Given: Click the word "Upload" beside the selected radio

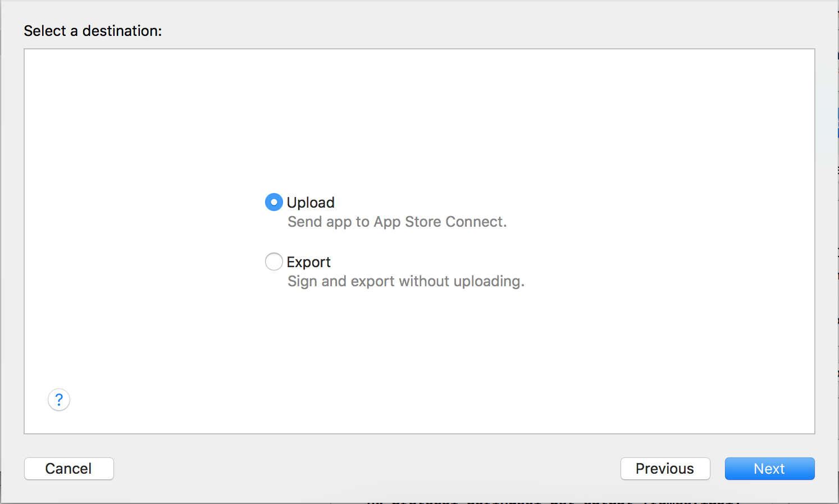Looking at the screenshot, I should [311, 202].
